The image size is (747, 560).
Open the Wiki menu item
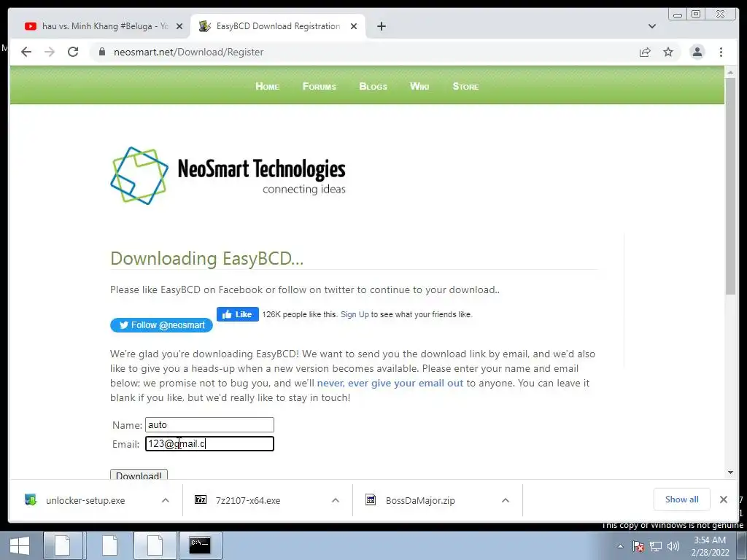click(x=419, y=86)
